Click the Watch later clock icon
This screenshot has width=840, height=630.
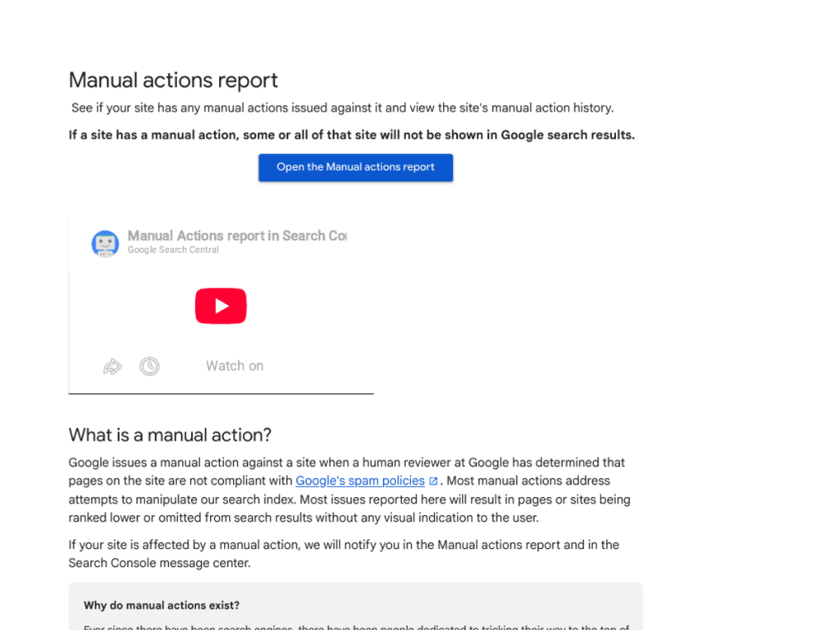click(x=149, y=367)
